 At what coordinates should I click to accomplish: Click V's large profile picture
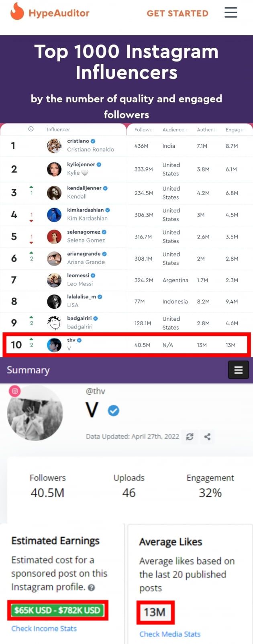35,413
